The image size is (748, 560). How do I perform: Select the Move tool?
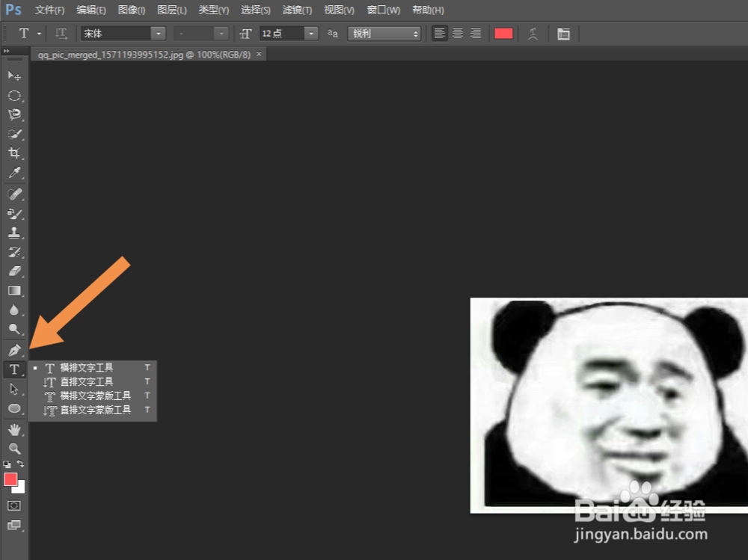[14, 76]
